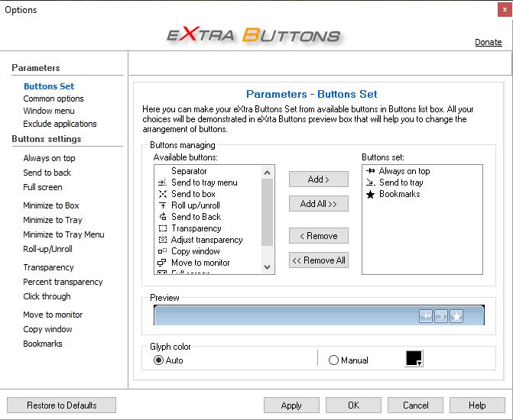Go to Minimize to Tray settings
The width and height of the screenshot is (513, 420).
[52, 220]
